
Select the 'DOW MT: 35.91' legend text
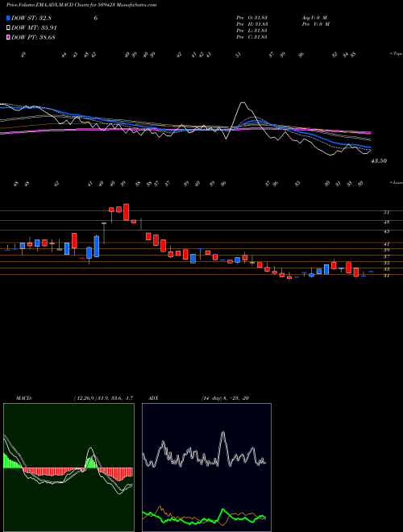pos(34,28)
